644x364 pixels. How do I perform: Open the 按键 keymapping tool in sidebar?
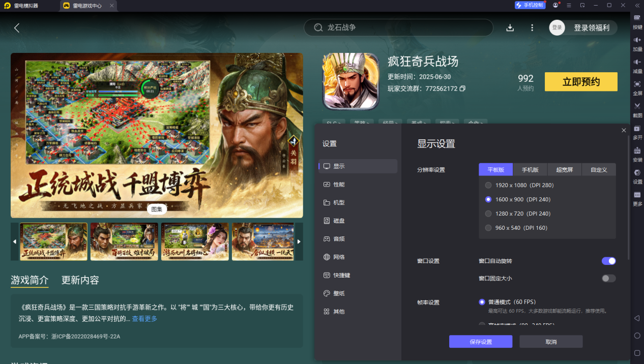coord(637,21)
